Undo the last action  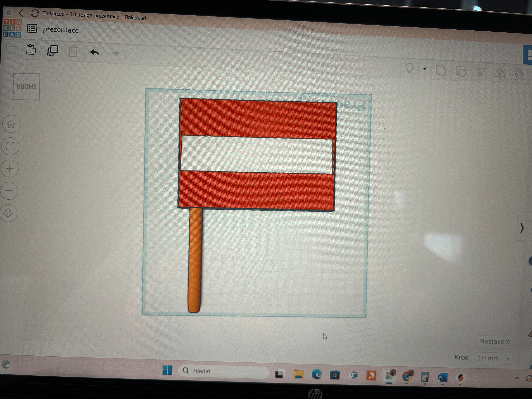[94, 52]
